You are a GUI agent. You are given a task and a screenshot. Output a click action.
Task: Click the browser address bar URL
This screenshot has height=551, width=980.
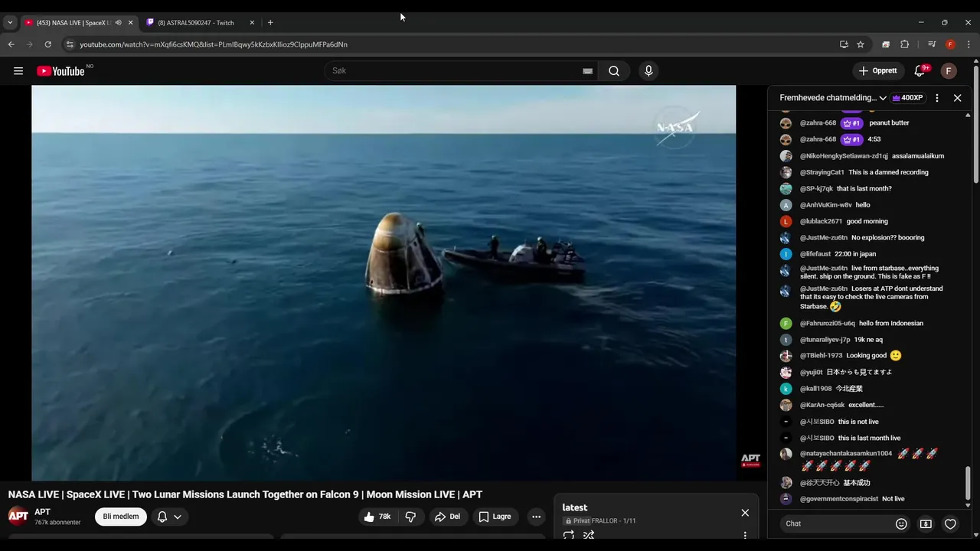214,44
